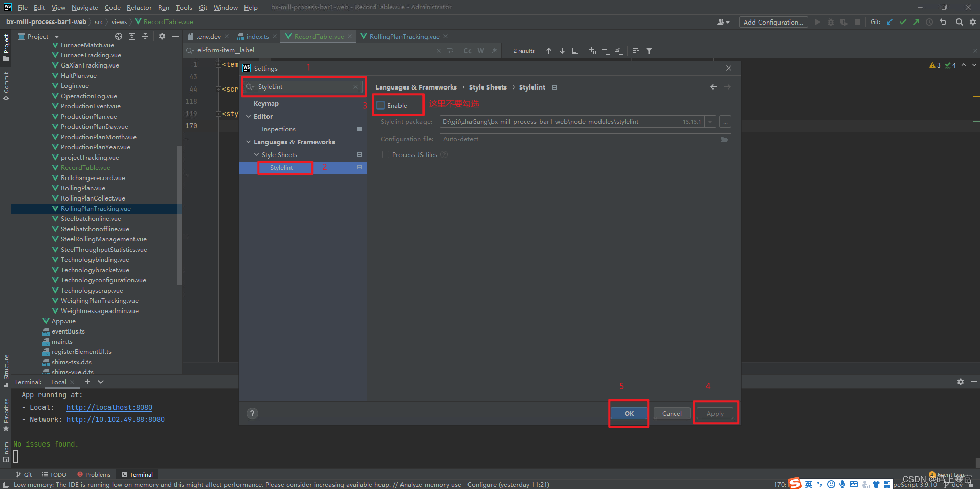The width and height of the screenshot is (980, 489).
Task: Click the next occurrence down arrow
Action: 562,50
